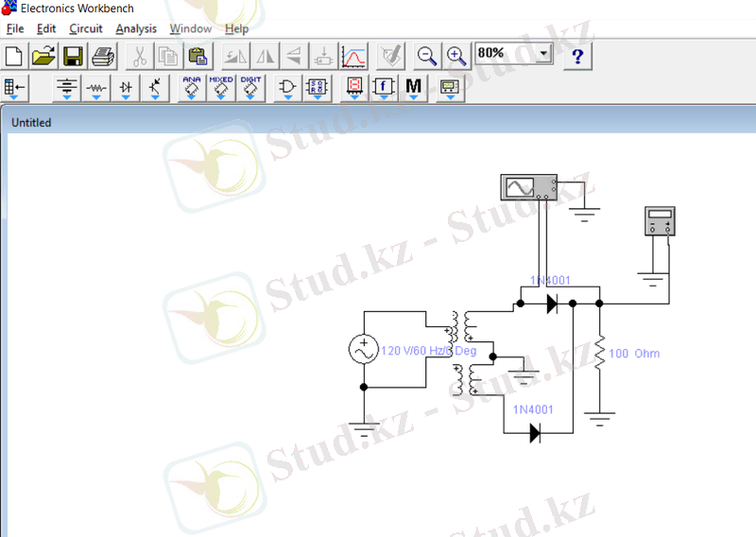Expand the Sources parts bin
This screenshot has height=537, width=756.
[66, 89]
